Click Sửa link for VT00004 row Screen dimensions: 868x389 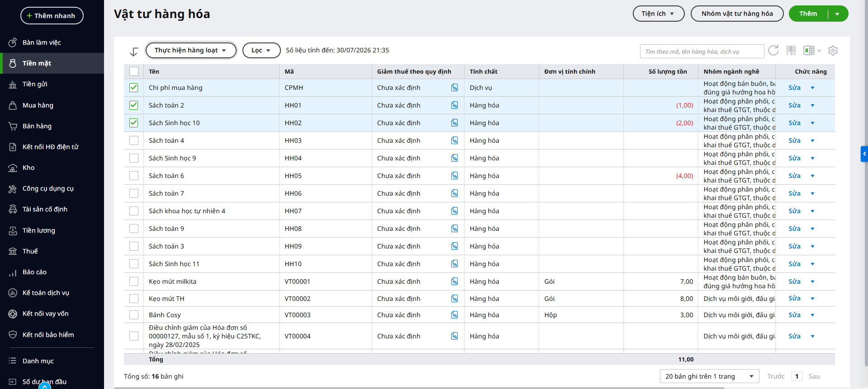(x=794, y=336)
